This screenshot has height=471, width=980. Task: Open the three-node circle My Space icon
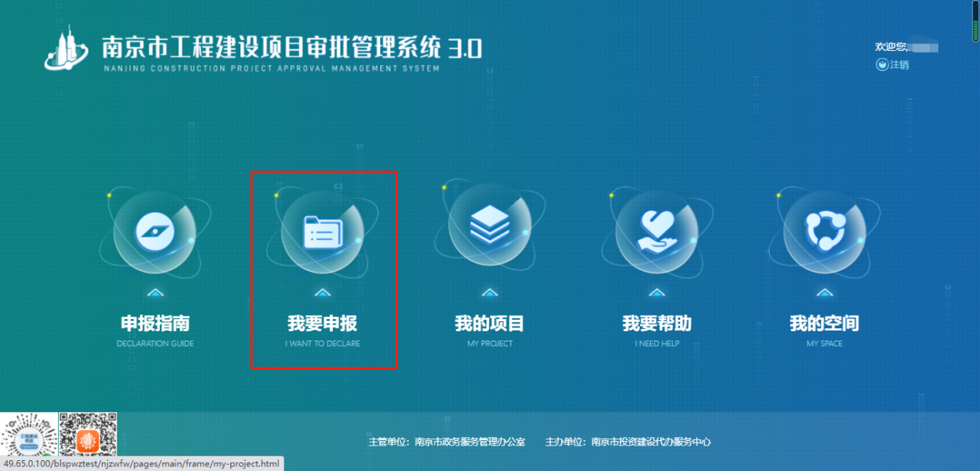pos(825,230)
